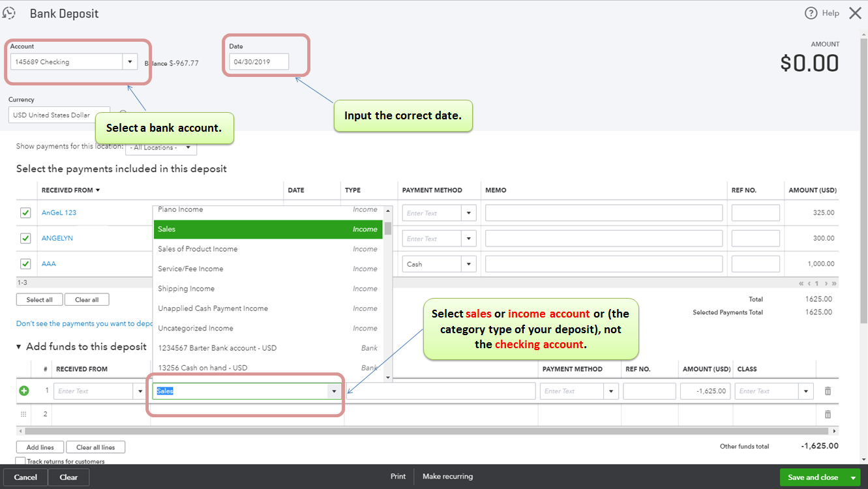
Task: Open Save and close options arrow
Action: click(x=853, y=477)
